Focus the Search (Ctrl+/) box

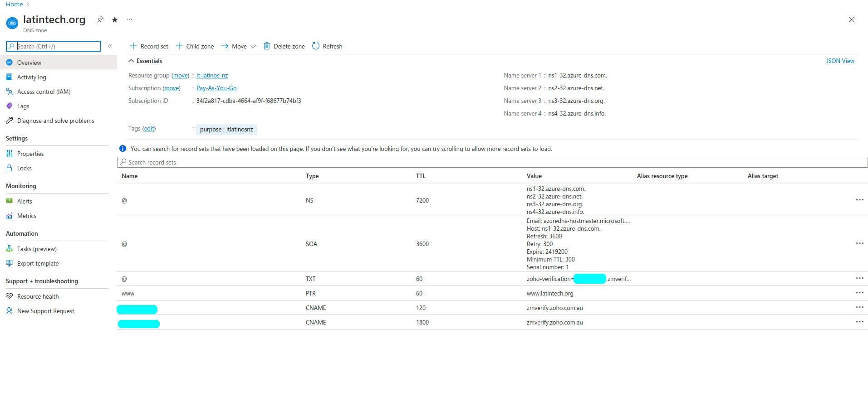coord(54,46)
